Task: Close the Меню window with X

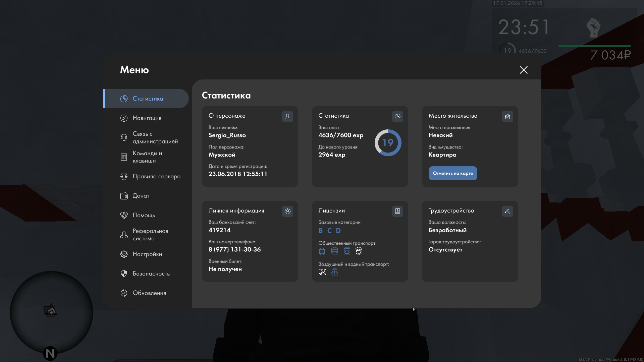Action: coord(524,70)
